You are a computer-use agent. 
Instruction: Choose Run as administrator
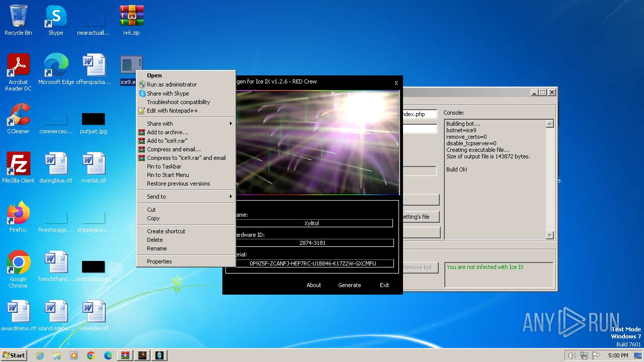tap(186, 84)
